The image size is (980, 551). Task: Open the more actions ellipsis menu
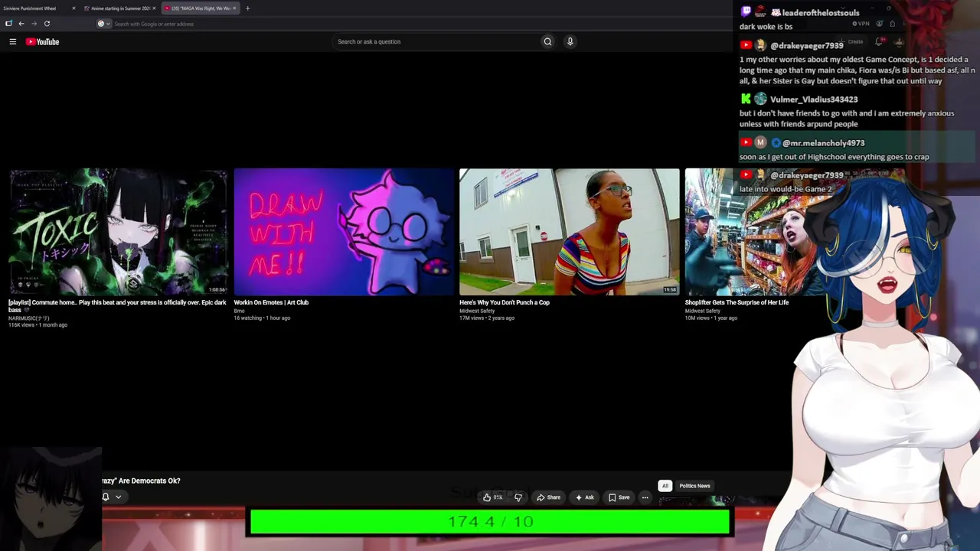[x=645, y=497]
